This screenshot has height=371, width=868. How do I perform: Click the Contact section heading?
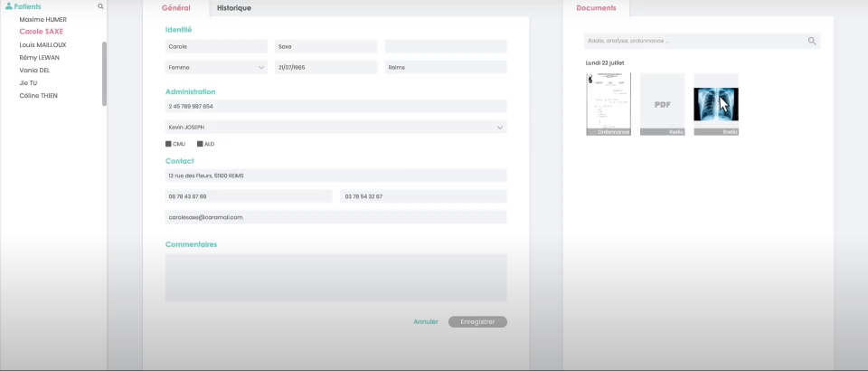[x=179, y=161]
